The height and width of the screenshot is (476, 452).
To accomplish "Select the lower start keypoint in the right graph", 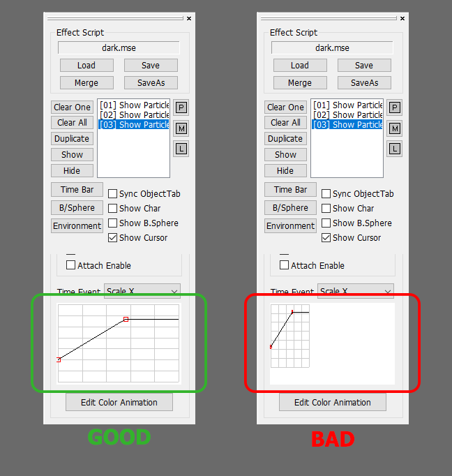I will click(271, 347).
